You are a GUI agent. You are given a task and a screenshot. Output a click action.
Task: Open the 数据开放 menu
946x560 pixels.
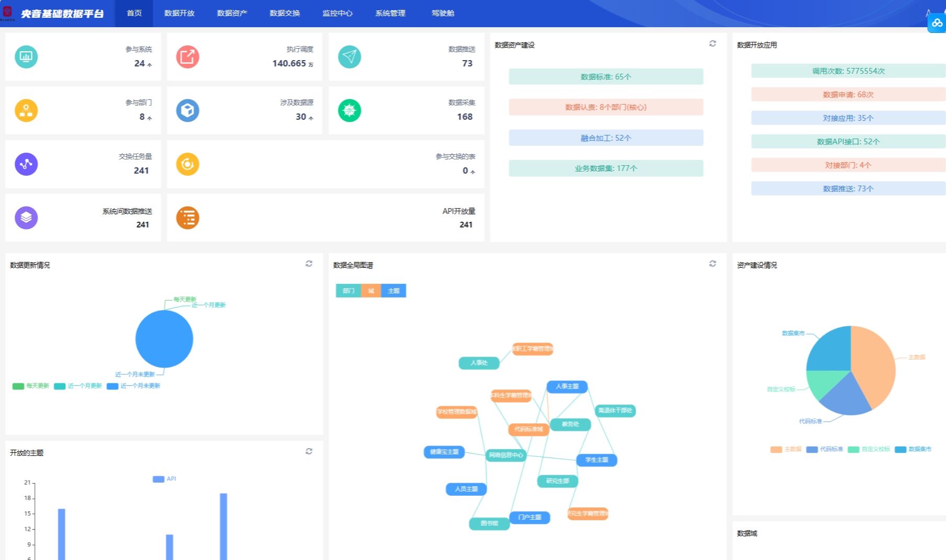point(179,13)
